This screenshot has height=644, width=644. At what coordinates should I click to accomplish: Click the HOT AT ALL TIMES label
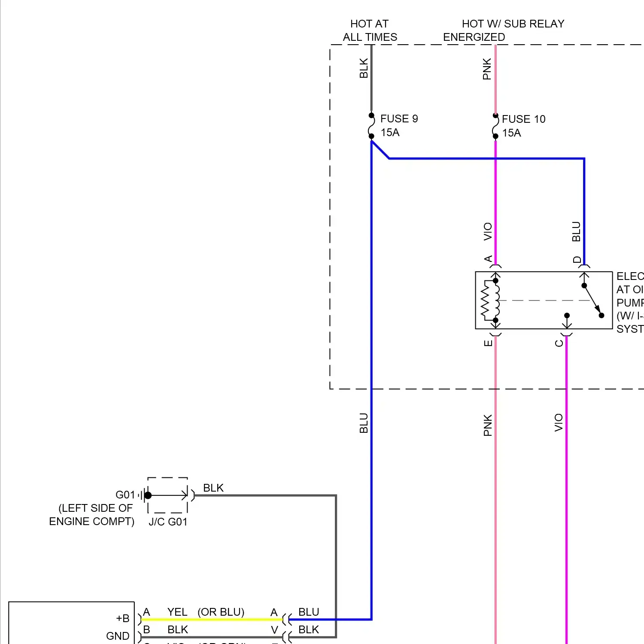(x=370, y=30)
